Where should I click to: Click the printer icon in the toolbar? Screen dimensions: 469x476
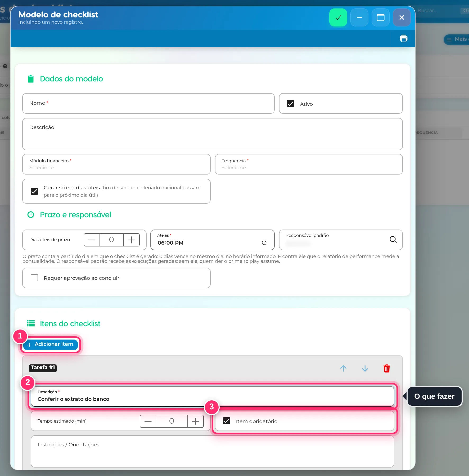[403, 39]
